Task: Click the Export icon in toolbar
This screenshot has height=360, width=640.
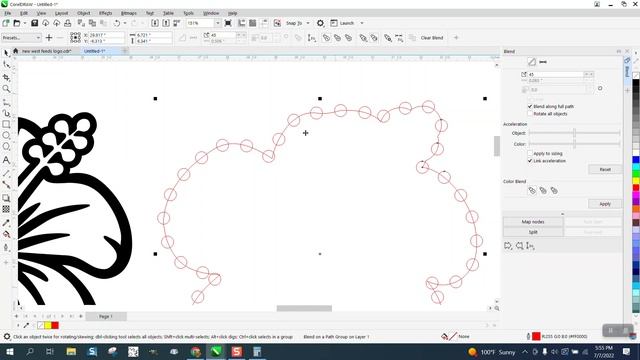Action: [x=166, y=23]
